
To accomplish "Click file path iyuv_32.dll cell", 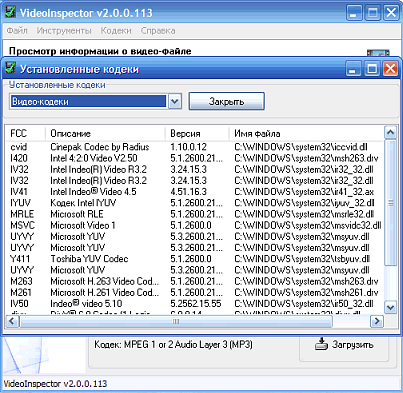I will [x=304, y=203].
